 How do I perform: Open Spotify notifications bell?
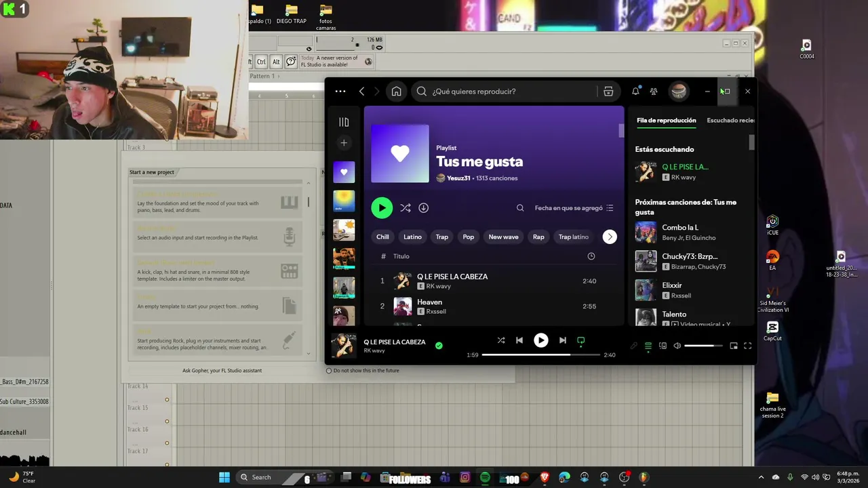coord(635,91)
